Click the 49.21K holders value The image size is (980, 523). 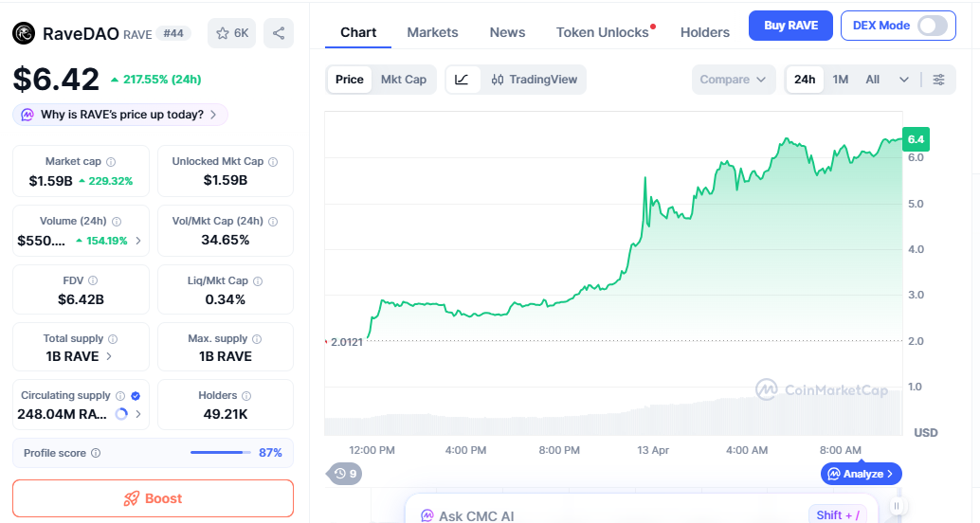point(226,414)
